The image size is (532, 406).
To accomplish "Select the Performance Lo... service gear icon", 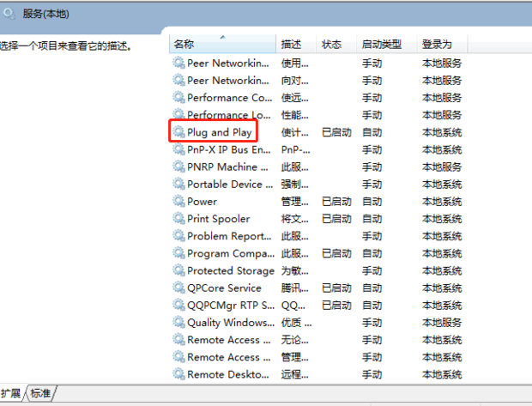I will coord(178,113).
